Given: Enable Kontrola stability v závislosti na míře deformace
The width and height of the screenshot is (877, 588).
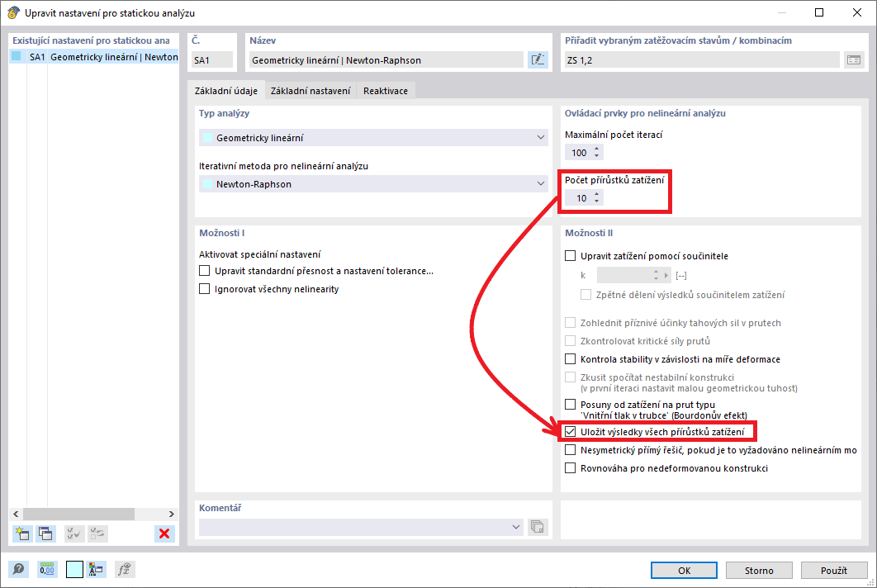Looking at the screenshot, I should pyautogui.click(x=570, y=358).
